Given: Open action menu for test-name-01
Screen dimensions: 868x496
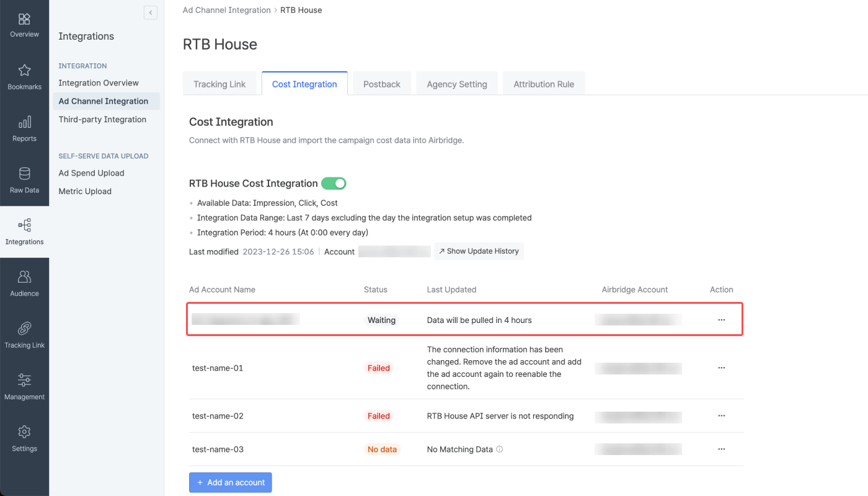Looking at the screenshot, I should pyautogui.click(x=721, y=368).
